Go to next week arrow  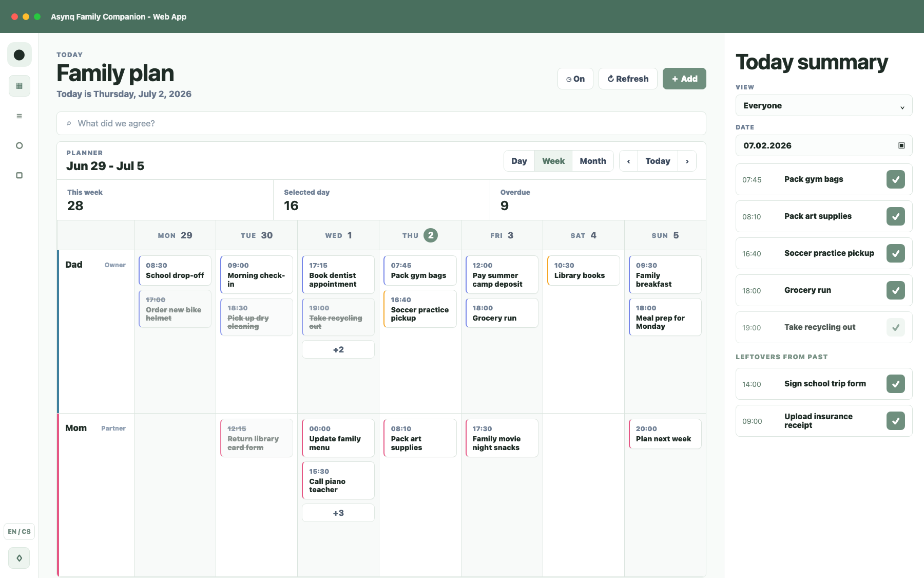click(x=687, y=161)
